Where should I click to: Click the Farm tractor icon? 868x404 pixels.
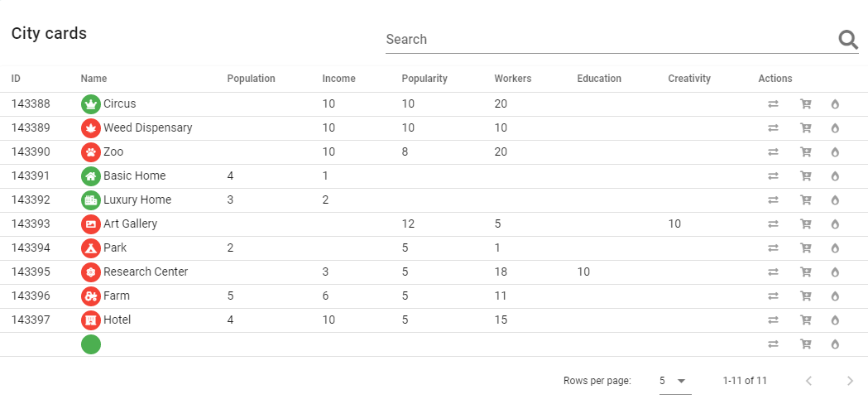click(x=91, y=296)
